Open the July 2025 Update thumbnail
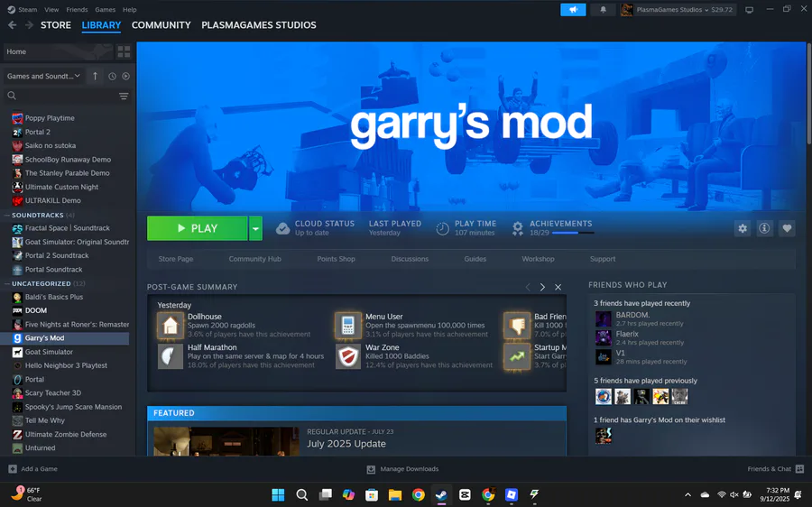Image resolution: width=812 pixels, height=507 pixels. (226, 441)
